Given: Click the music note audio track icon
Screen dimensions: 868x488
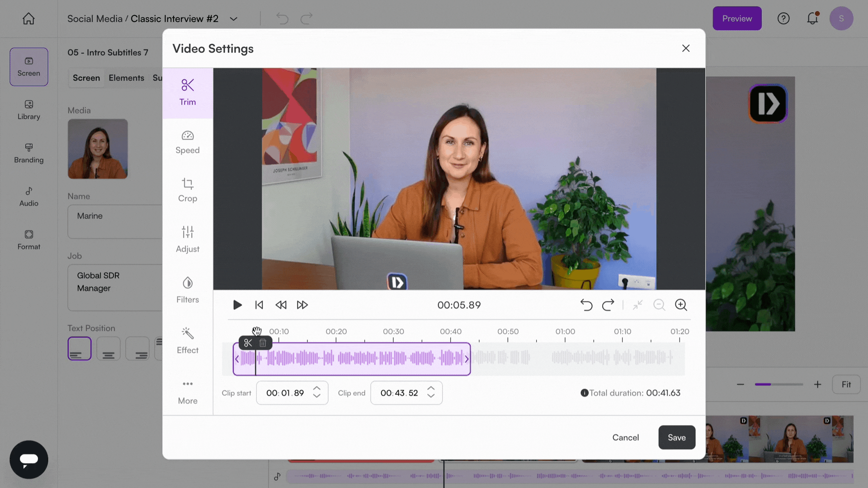Looking at the screenshot, I should click(277, 476).
